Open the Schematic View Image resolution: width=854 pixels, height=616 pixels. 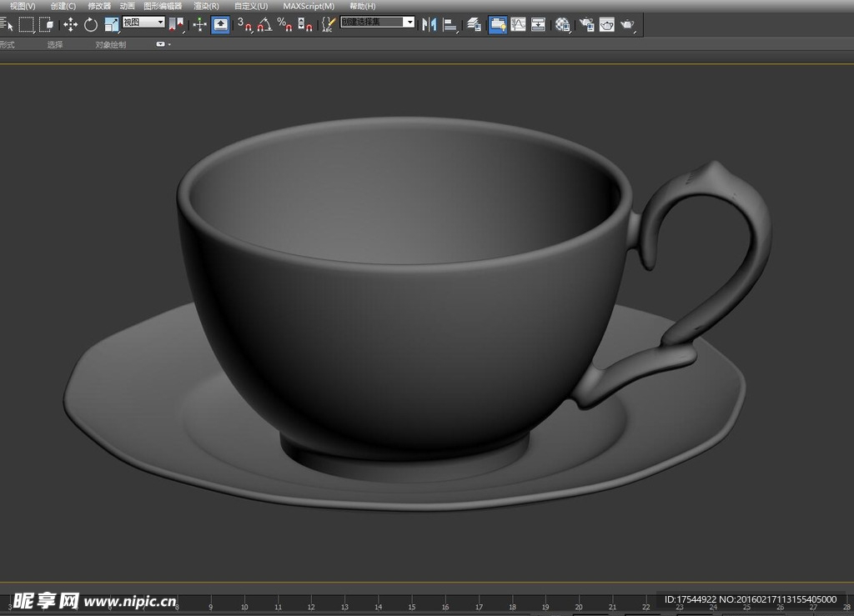point(538,24)
